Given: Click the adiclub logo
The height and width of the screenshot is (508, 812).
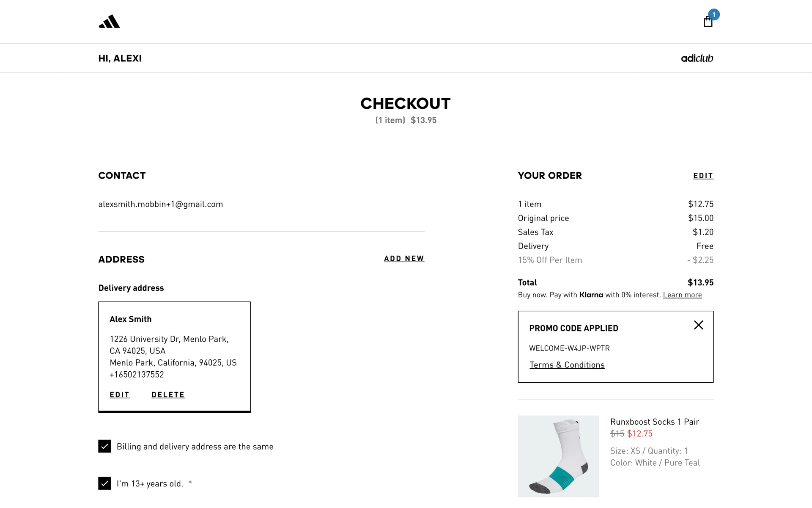Looking at the screenshot, I should tap(697, 58).
